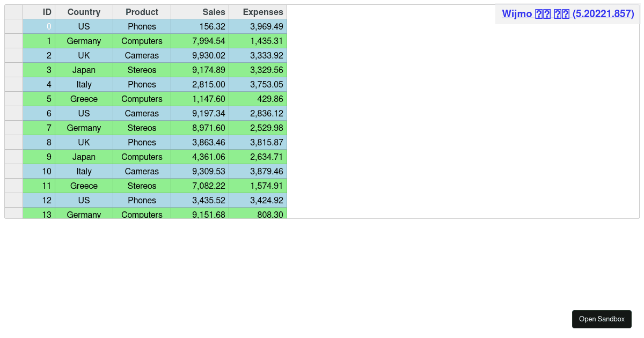Screen dimensions: 644x338
Task: Select the row header for row ID 0
Action: 14,26
